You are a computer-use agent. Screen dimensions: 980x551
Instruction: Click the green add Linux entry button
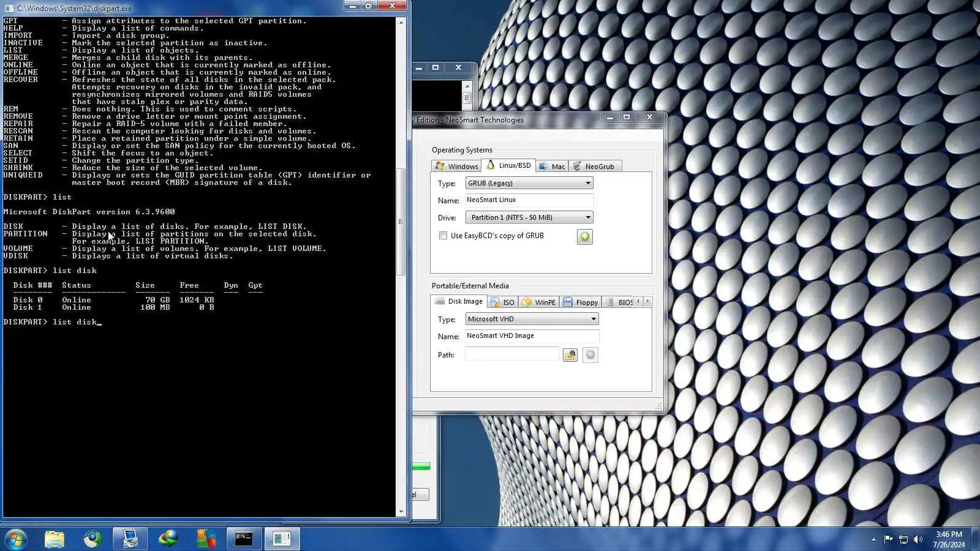click(585, 237)
